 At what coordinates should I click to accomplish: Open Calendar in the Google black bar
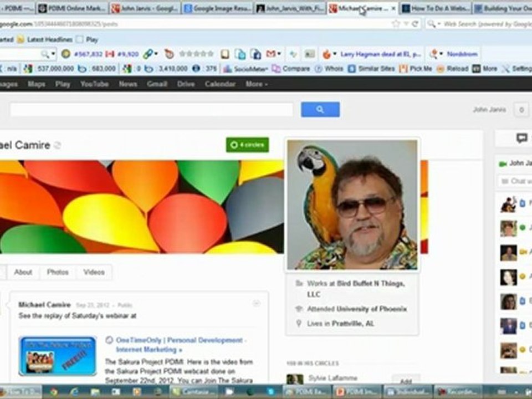click(220, 84)
